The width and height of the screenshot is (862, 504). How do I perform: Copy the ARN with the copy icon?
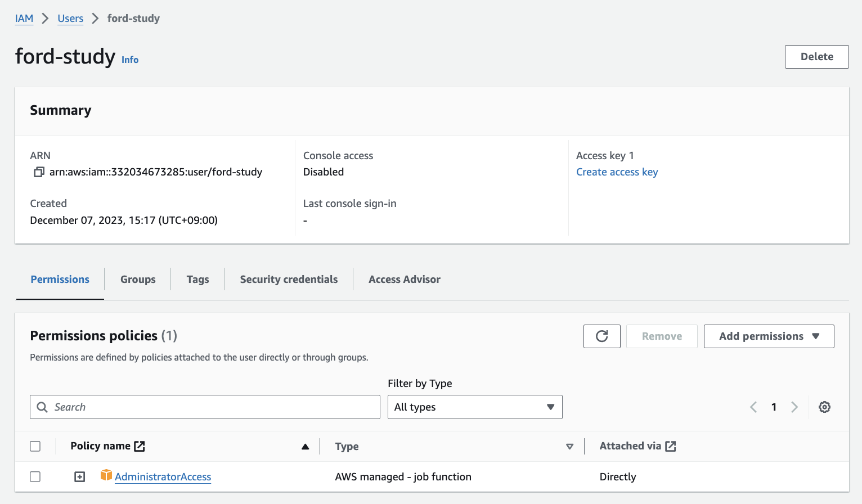tap(39, 172)
